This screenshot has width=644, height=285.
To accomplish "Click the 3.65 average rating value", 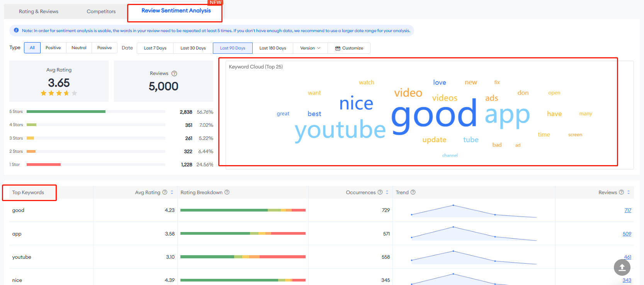I will click(x=59, y=83).
